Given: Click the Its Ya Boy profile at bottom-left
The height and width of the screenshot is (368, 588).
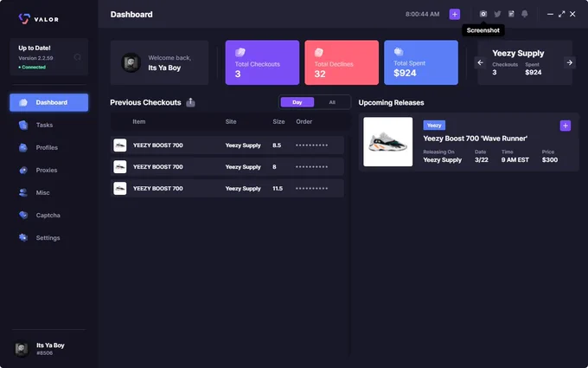Looking at the screenshot, I should click(40, 348).
